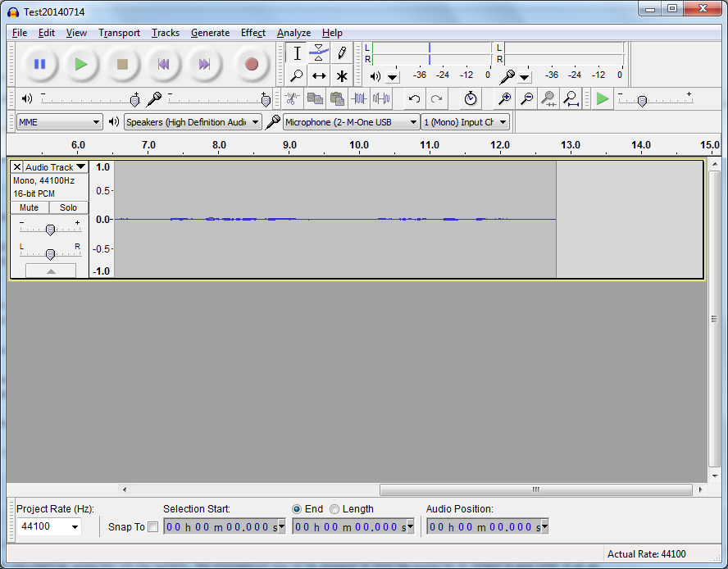Screen dimensions: 728x569
Task: Open the input meter dropdown arrow
Action: [x=524, y=77]
